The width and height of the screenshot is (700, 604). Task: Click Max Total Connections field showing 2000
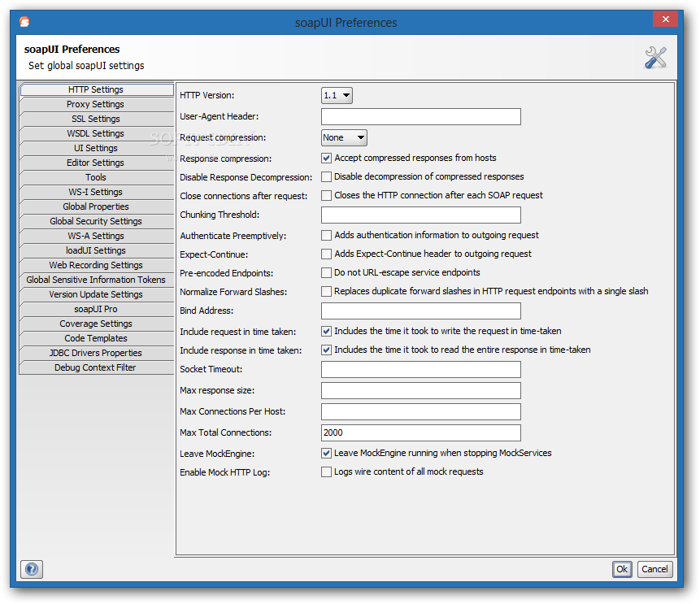click(420, 432)
